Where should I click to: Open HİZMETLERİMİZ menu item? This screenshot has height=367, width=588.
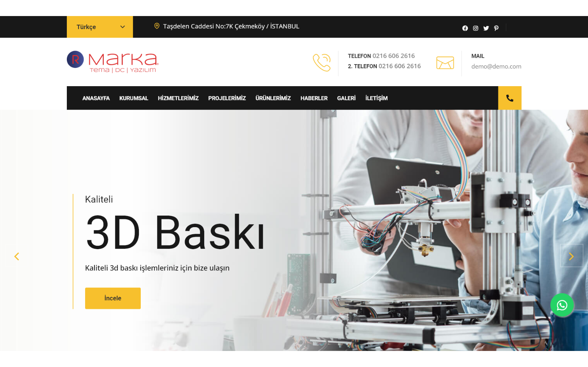[x=178, y=98]
